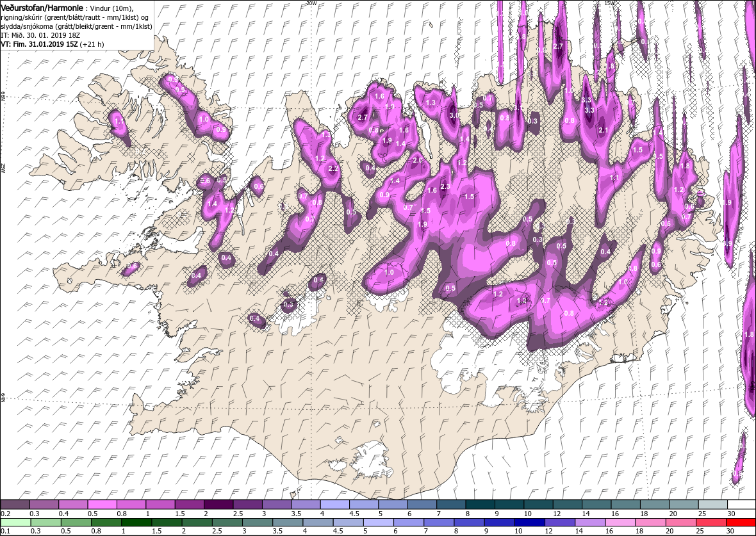Click the 2.2 precipitation value on map
Viewport: 756px width, 536px height.
333,168
